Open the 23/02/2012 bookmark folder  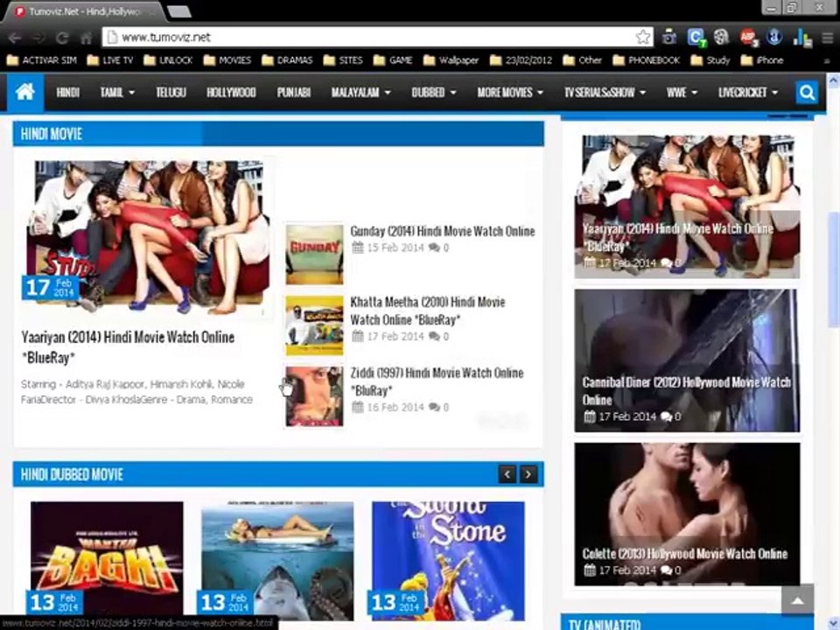[521, 60]
